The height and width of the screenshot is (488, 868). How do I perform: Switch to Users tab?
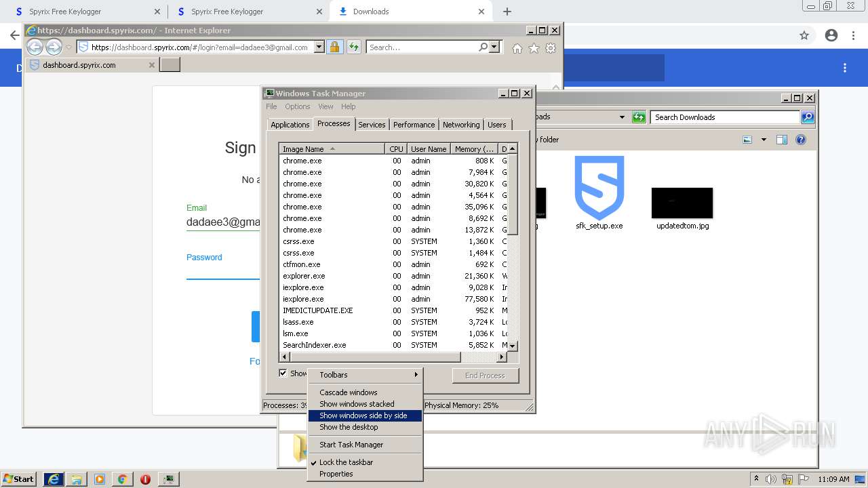497,125
